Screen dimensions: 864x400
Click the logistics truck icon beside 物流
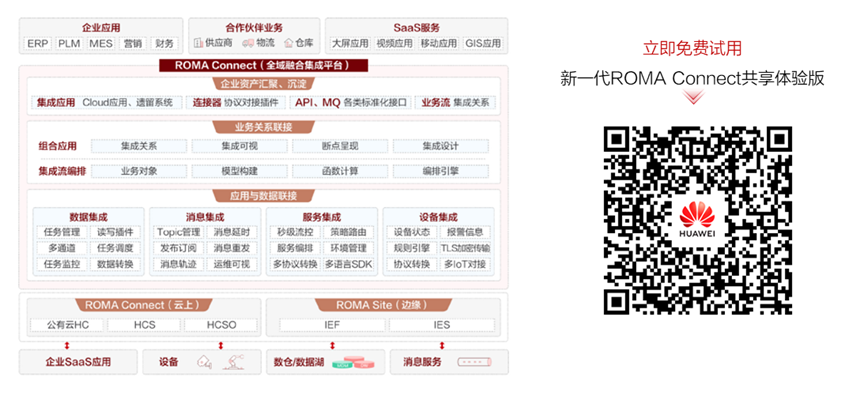tap(247, 43)
